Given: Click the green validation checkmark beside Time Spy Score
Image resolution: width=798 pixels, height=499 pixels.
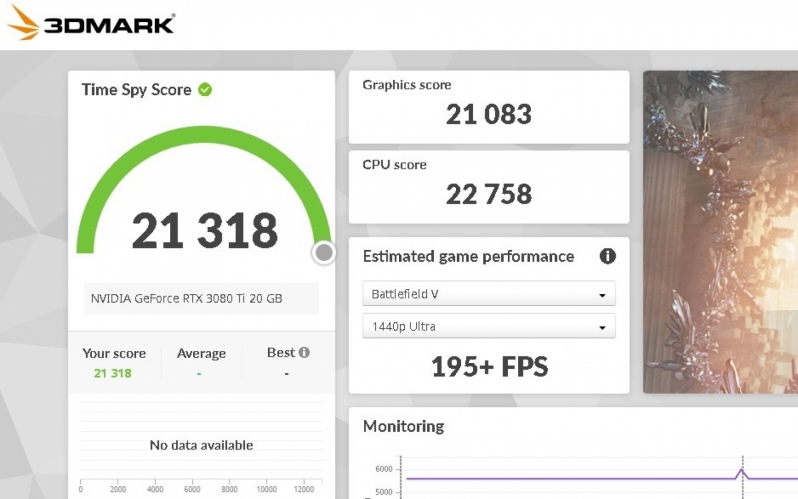Looking at the screenshot, I should pos(205,90).
